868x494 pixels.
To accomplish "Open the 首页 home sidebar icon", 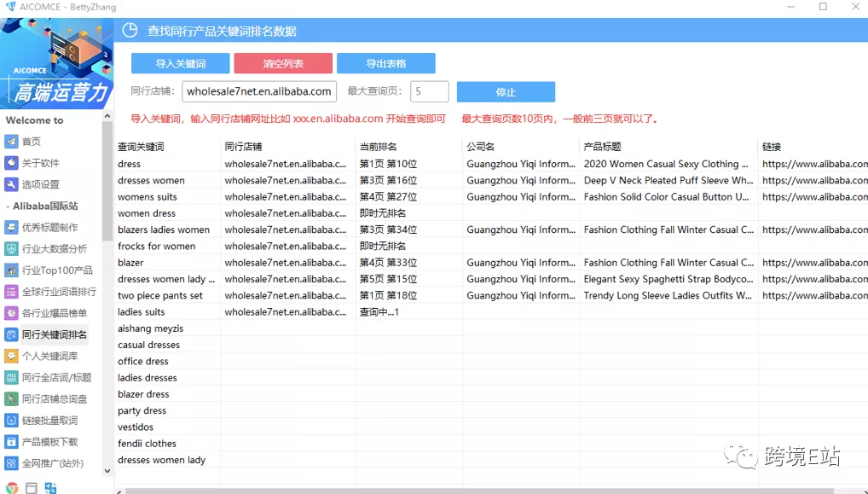I will point(11,142).
